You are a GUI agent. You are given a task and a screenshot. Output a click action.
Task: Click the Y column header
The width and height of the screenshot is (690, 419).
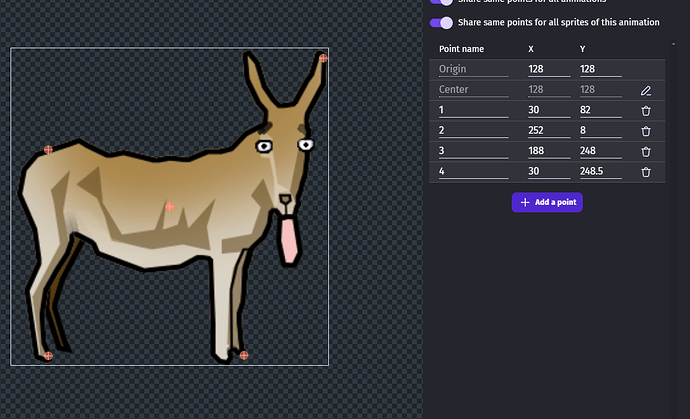(x=583, y=49)
